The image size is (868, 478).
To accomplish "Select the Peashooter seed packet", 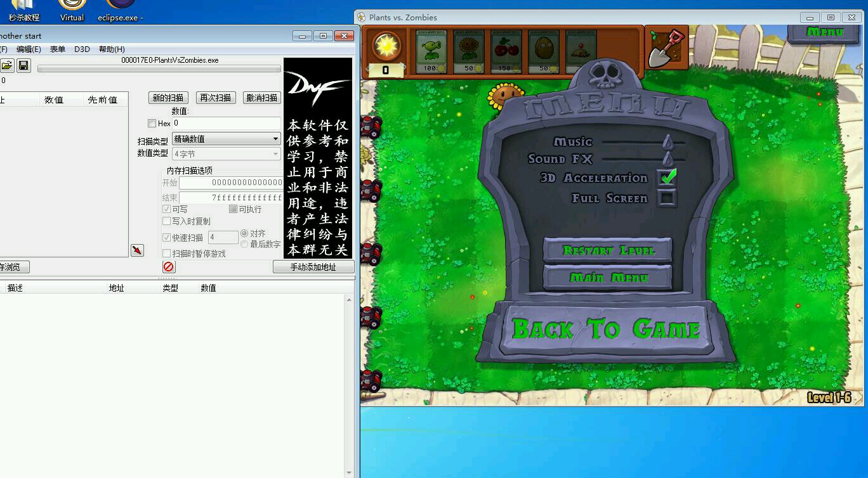I will pos(431,51).
